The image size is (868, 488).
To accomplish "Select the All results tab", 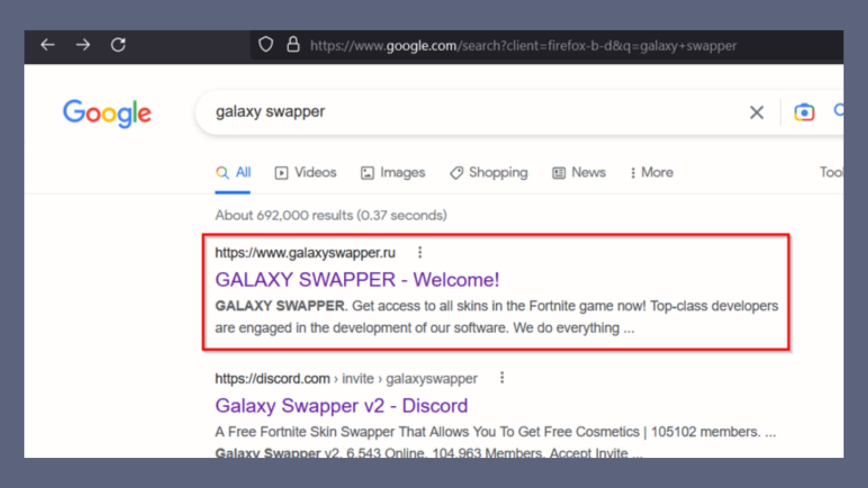I will [233, 172].
